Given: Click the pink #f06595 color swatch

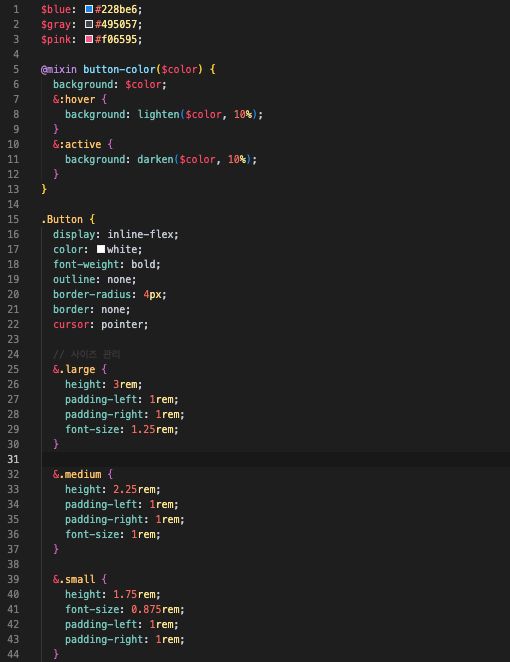Looking at the screenshot, I should [x=89, y=39].
